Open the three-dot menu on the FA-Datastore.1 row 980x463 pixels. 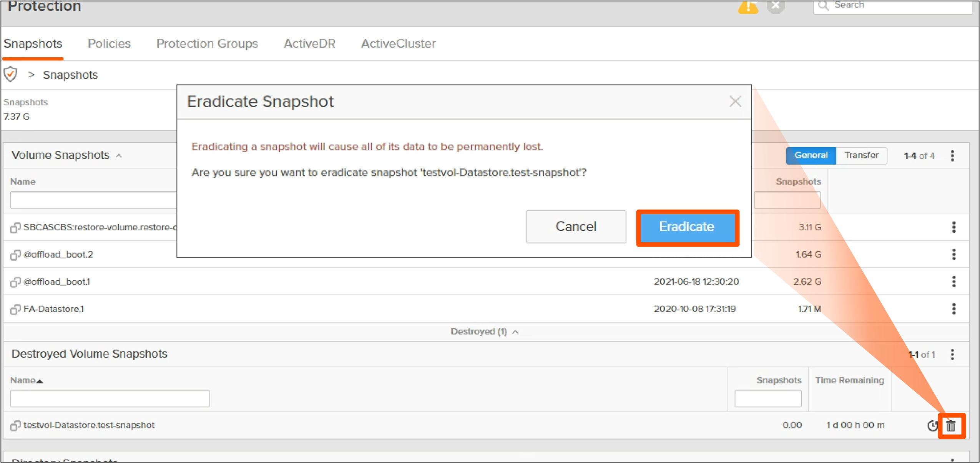[x=953, y=309]
